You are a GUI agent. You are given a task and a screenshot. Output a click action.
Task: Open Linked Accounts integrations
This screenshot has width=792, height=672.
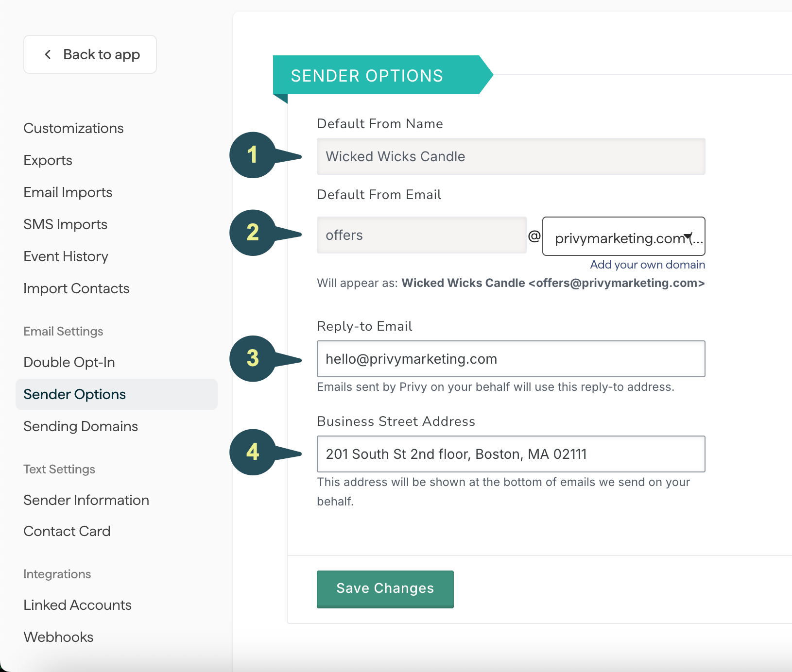click(x=77, y=605)
